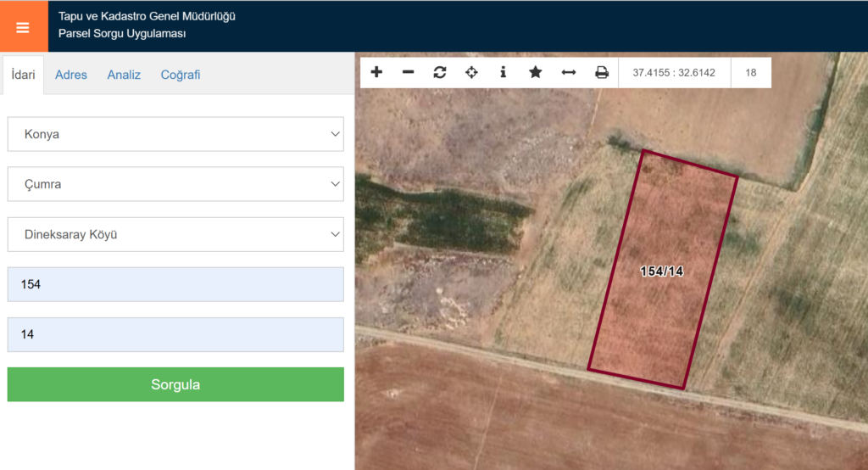The height and width of the screenshot is (470, 868).
Task: Click the highlighted 154/14 parcel on map
Action: tap(662, 271)
